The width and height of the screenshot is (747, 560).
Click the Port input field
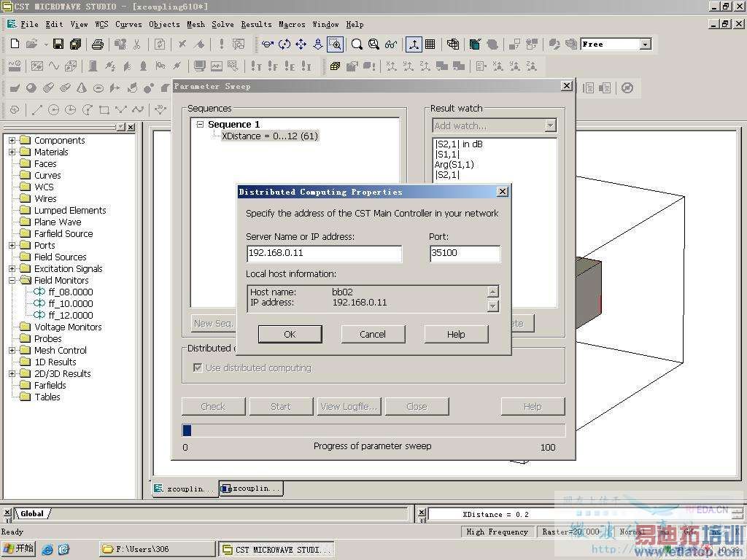tap(465, 253)
